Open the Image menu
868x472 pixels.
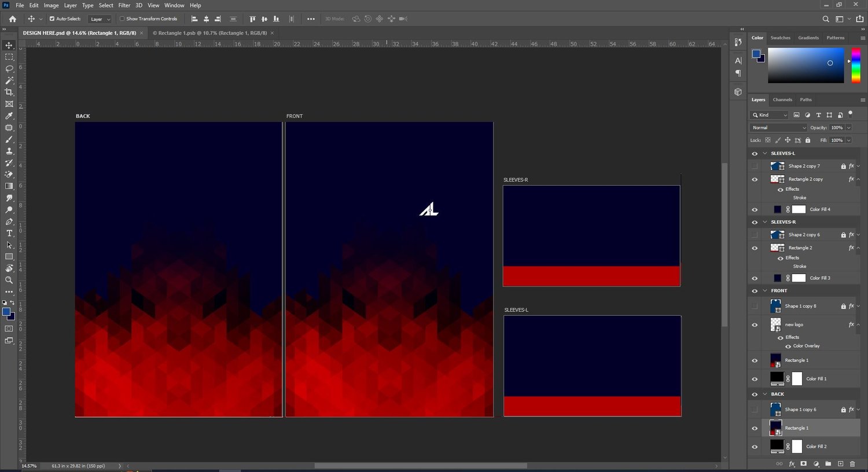click(x=51, y=5)
